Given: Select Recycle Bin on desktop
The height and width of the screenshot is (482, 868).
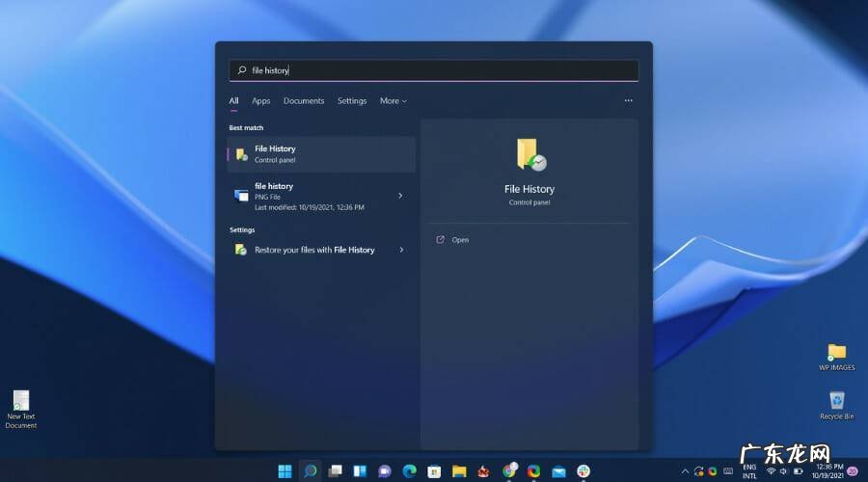Looking at the screenshot, I should point(836,405).
